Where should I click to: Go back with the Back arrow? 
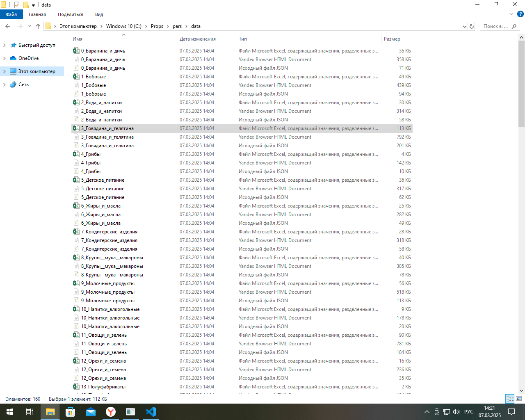[x=8, y=26]
